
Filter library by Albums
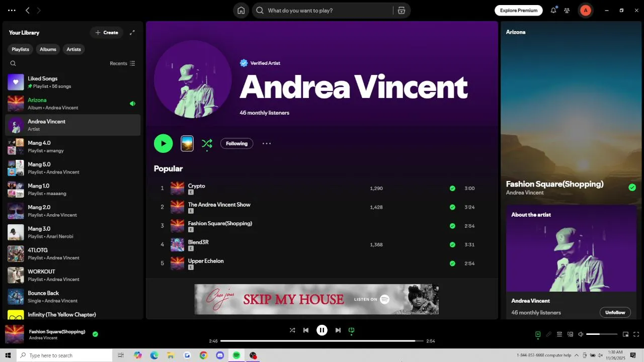[x=48, y=49]
